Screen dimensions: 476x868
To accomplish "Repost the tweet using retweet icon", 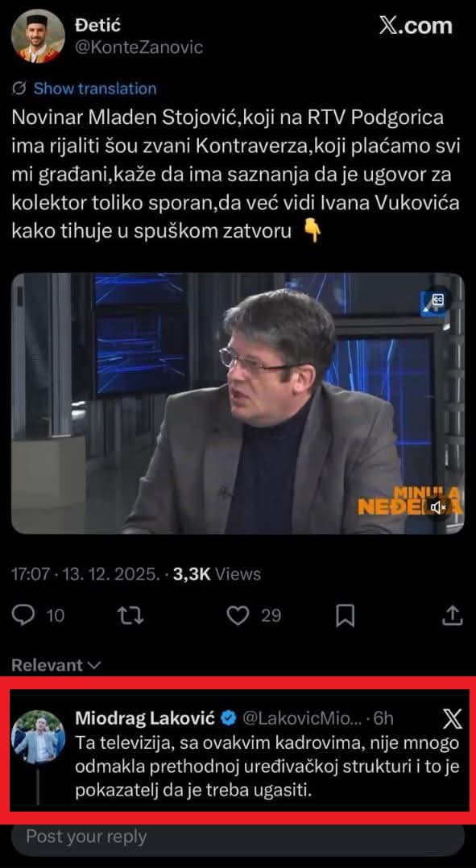I will (132, 615).
